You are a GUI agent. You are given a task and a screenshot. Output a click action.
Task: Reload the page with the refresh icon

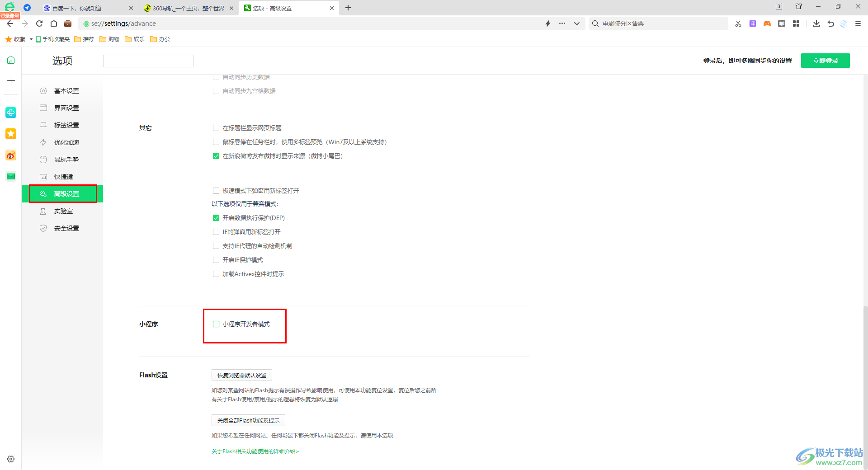tap(39, 23)
